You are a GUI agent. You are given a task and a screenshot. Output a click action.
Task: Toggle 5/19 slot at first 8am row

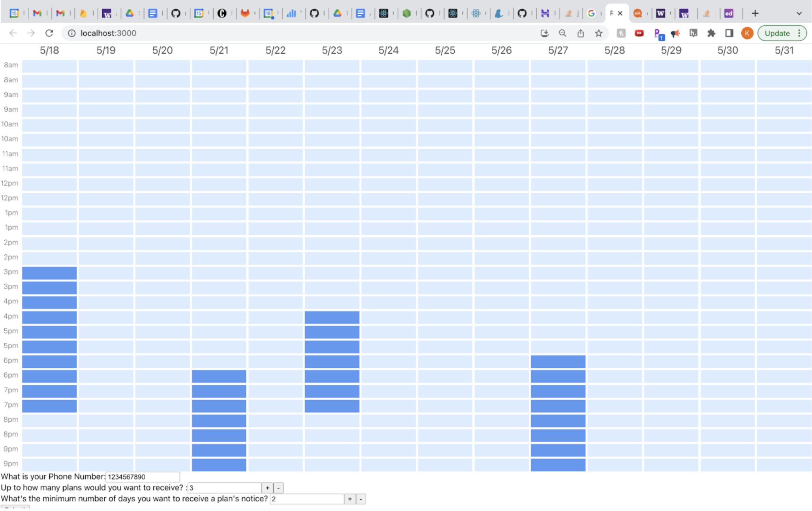(x=106, y=66)
